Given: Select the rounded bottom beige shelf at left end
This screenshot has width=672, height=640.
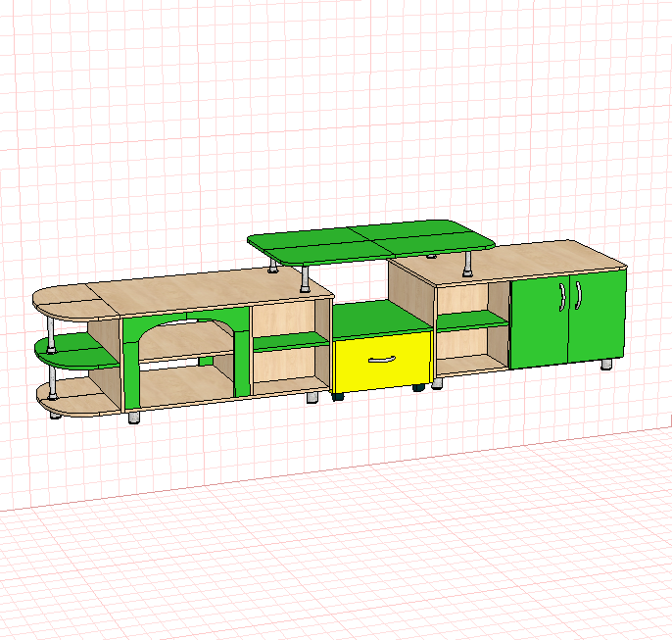Looking at the screenshot, I should [x=77, y=397].
